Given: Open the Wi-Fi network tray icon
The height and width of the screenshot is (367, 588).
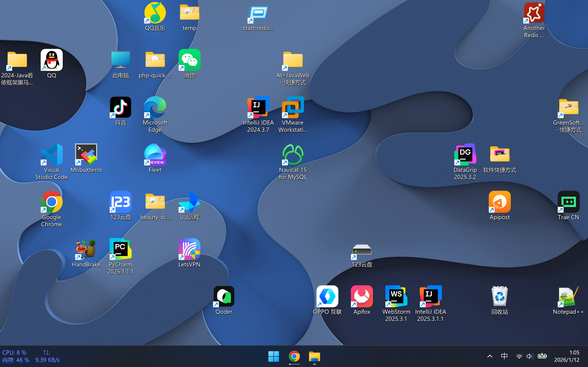Looking at the screenshot, I should (x=519, y=356).
